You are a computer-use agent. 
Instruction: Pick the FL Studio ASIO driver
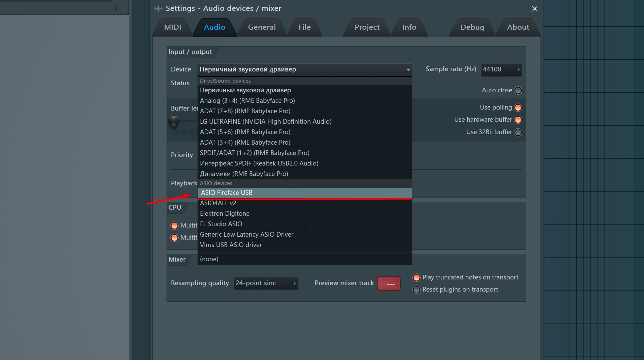point(305,224)
